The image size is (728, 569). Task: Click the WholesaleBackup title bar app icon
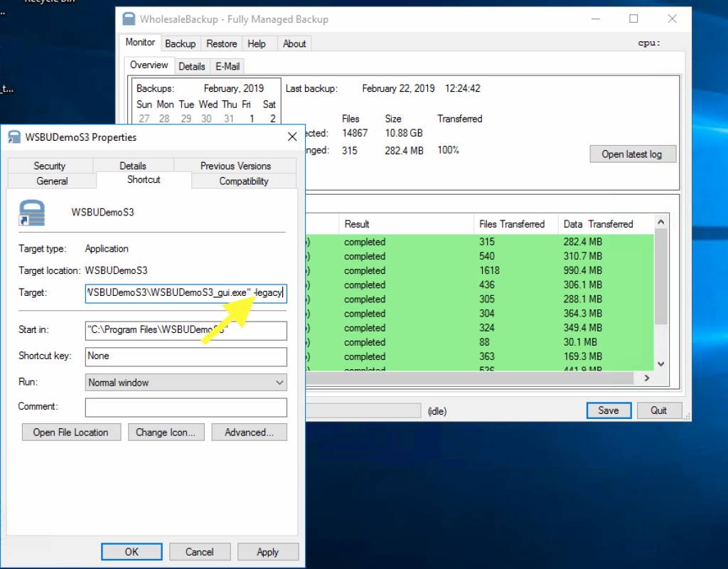[x=129, y=19]
